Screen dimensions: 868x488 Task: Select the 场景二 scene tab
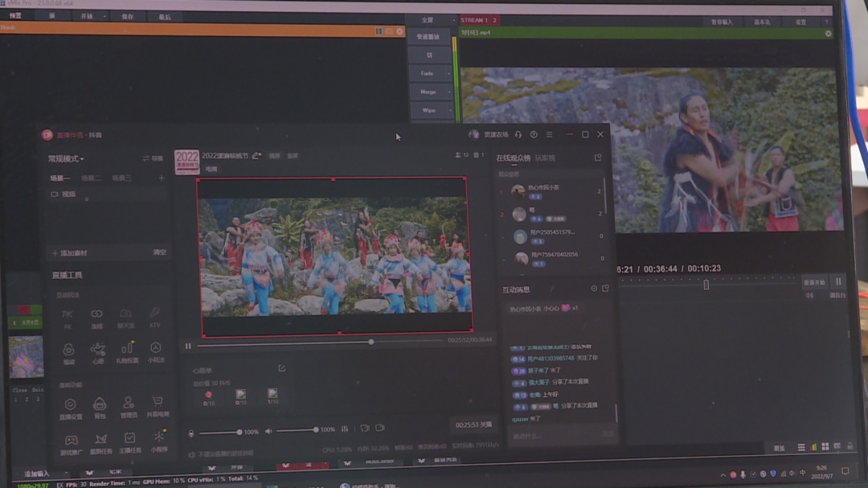[91, 178]
